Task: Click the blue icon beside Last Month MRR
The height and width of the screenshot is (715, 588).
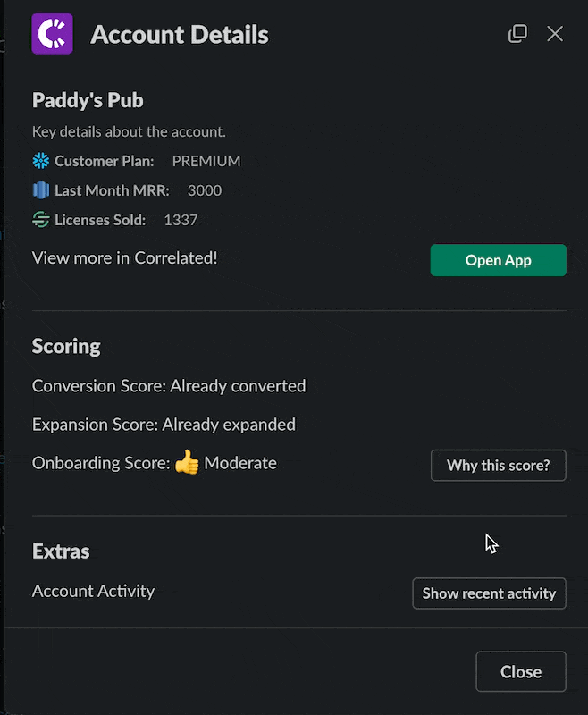Action: point(41,190)
